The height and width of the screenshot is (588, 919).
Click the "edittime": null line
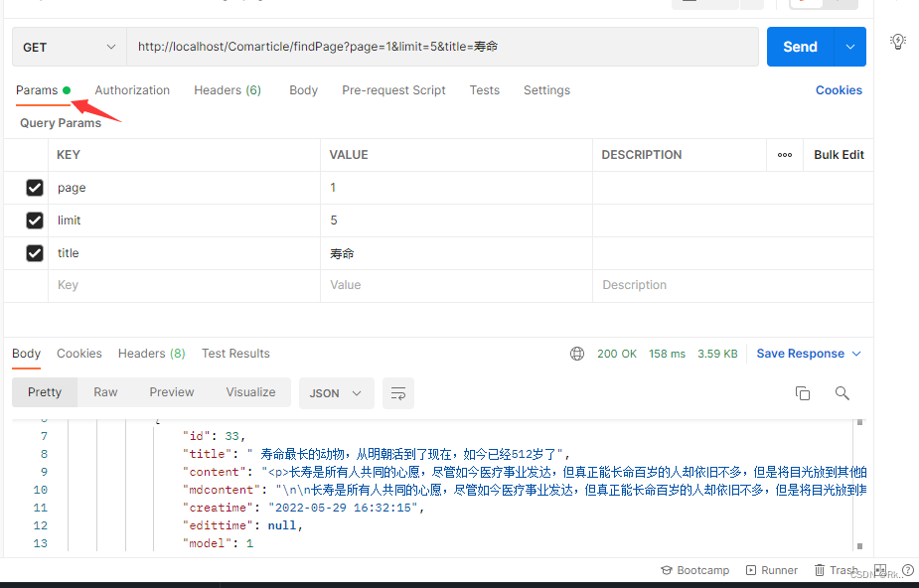pyautogui.click(x=242, y=525)
